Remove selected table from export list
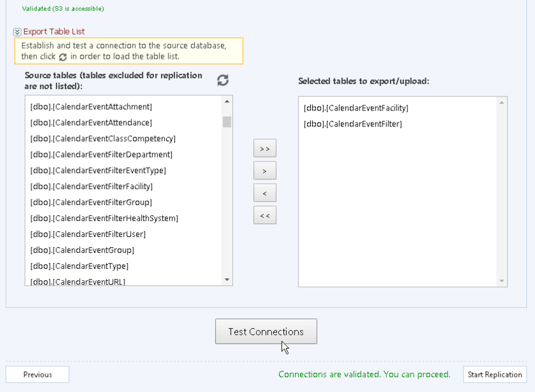The height and width of the screenshot is (392, 535). (x=264, y=192)
